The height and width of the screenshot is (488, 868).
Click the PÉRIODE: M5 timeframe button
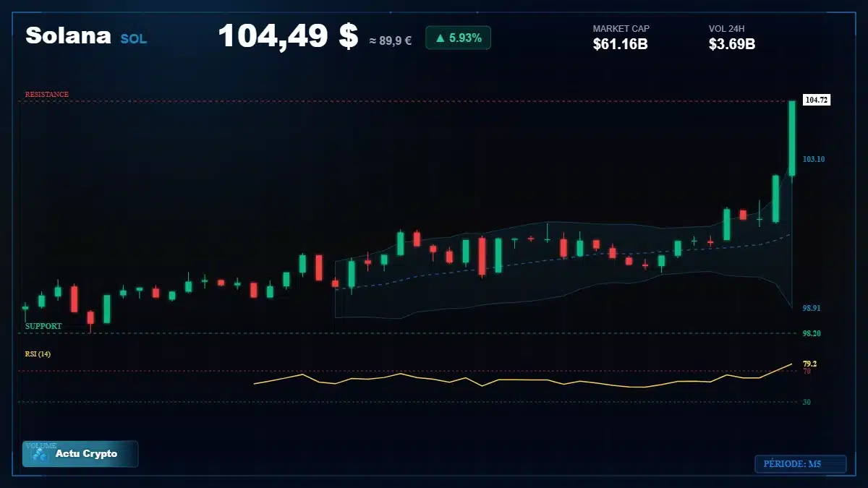(800, 464)
